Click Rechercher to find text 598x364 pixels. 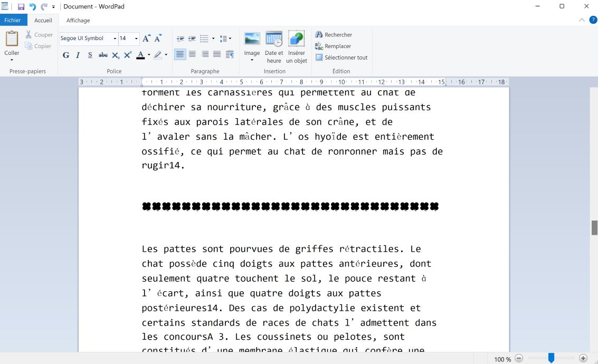(334, 35)
